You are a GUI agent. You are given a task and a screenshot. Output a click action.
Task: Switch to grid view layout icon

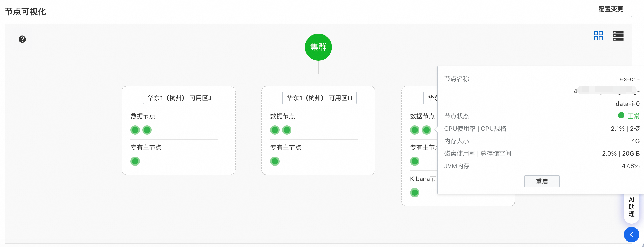[598, 36]
